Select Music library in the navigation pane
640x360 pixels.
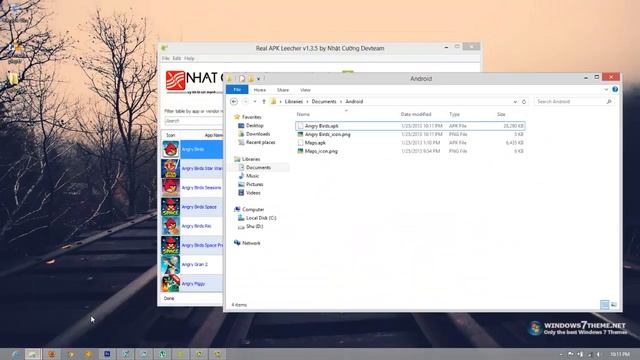tap(252, 176)
